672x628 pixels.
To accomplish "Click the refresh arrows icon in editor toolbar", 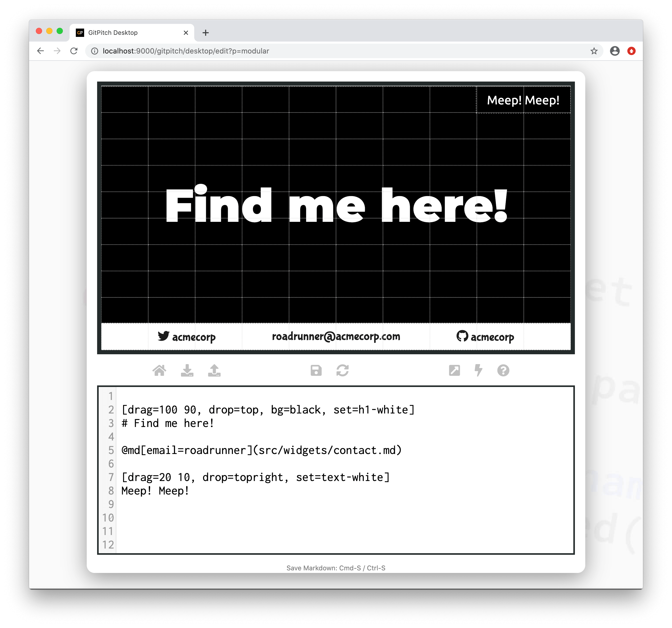I will [x=342, y=370].
